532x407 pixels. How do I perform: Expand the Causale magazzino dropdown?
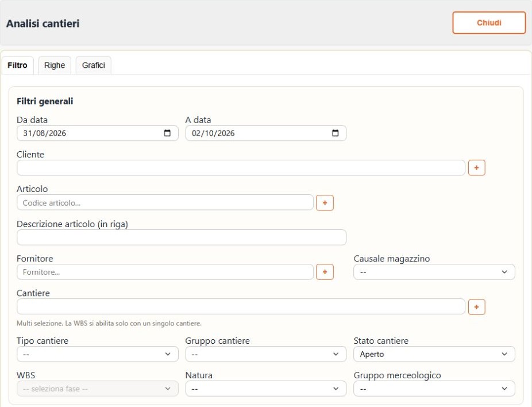[434, 272]
